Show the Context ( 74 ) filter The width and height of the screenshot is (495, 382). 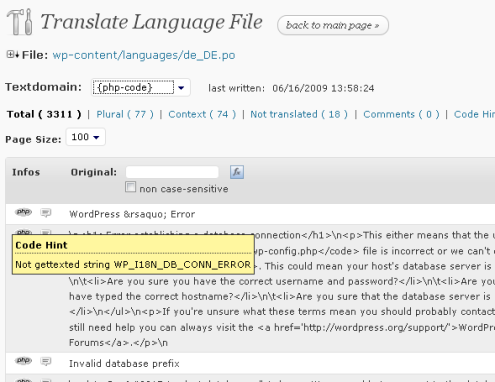pyautogui.click(x=202, y=114)
